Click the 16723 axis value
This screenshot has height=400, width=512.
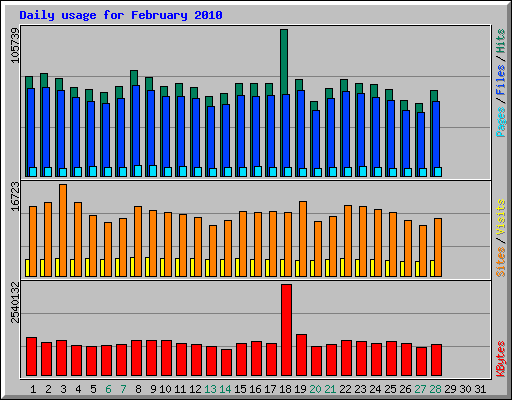pos(15,197)
